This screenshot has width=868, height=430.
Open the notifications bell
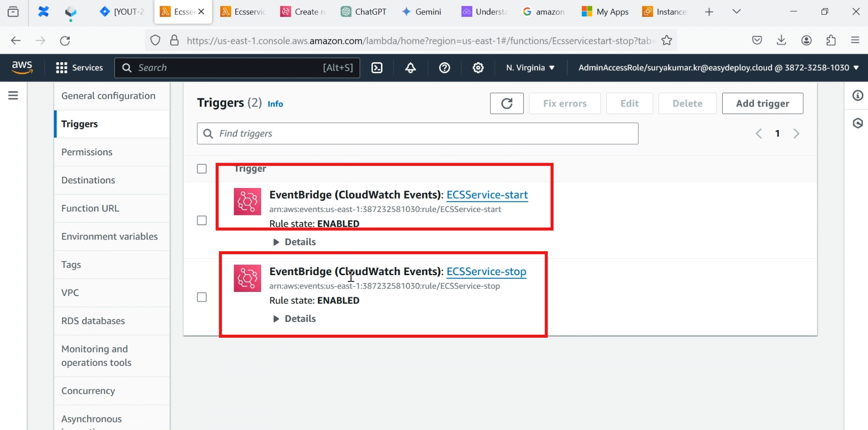(x=411, y=68)
